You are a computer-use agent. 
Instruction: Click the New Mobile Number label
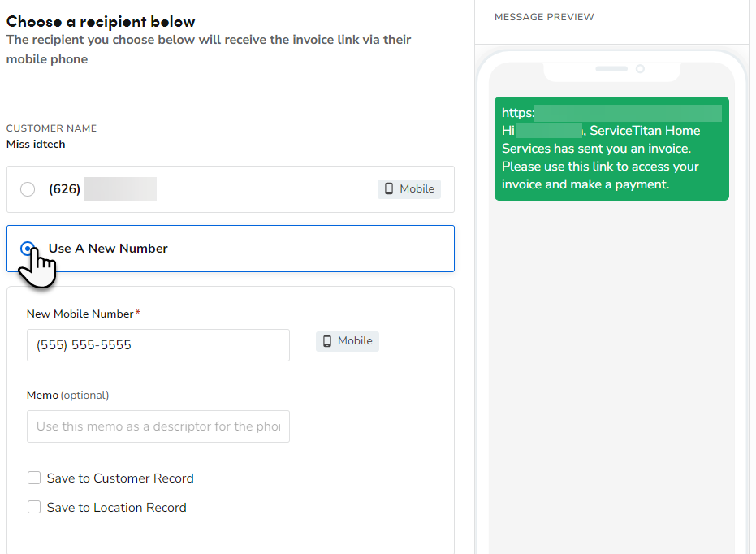click(80, 314)
